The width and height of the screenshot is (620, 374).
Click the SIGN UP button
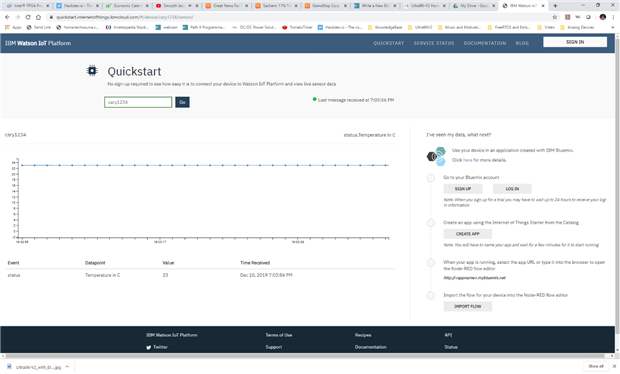[x=463, y=189]
